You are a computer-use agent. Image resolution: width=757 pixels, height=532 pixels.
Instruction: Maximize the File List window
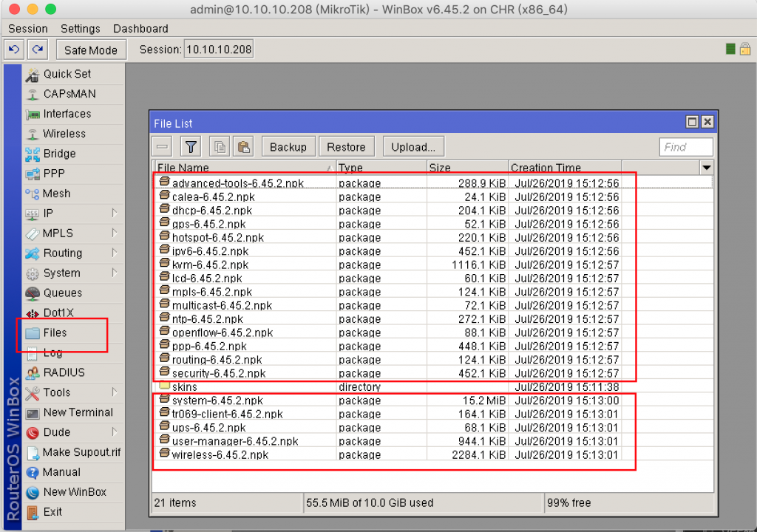(x=692, y=122)
